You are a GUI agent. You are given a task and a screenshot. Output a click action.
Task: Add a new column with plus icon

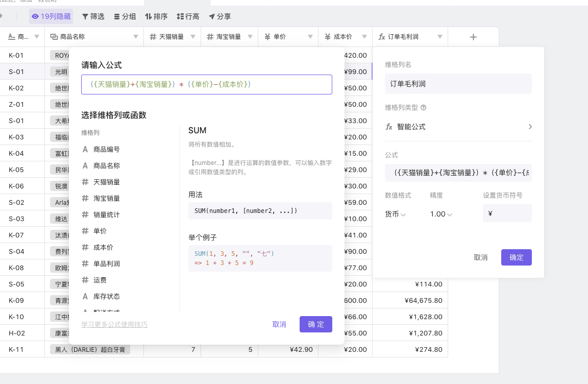pyautogui.click(x=473, y=37)
